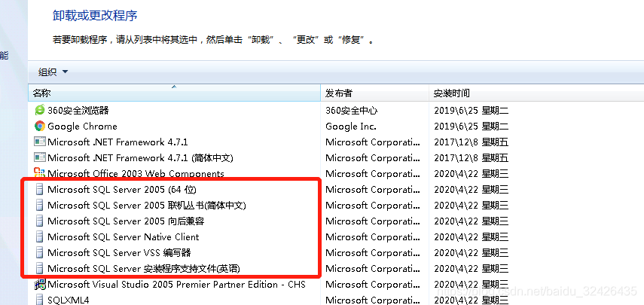Select the Google Chrome entry name

(x=82, y=127)
